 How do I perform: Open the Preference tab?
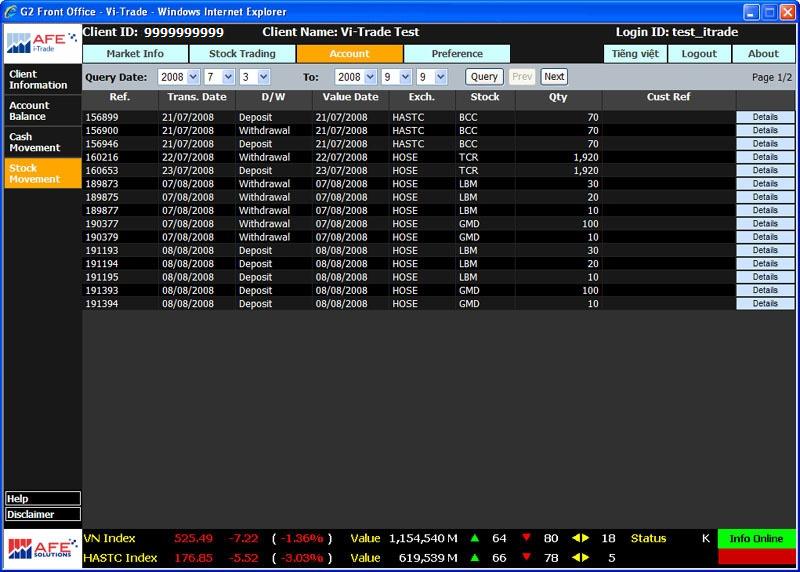[x=457, y=54]
